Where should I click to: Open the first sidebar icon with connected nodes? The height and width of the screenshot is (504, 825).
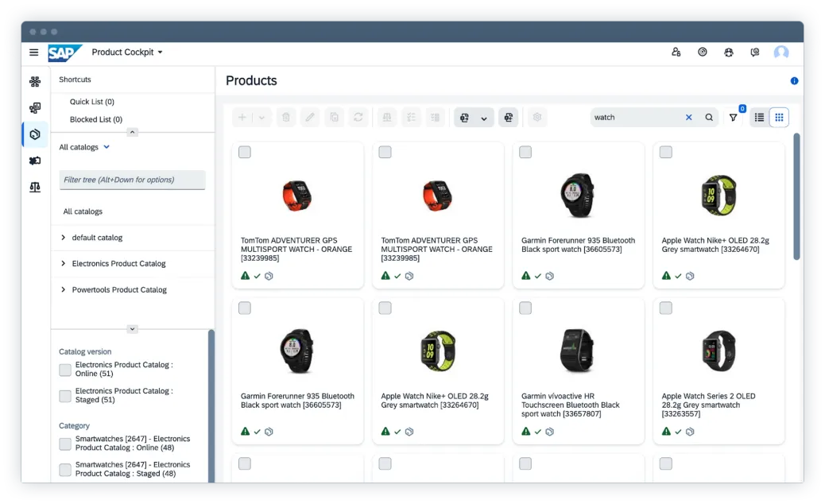tap(35, 82)
